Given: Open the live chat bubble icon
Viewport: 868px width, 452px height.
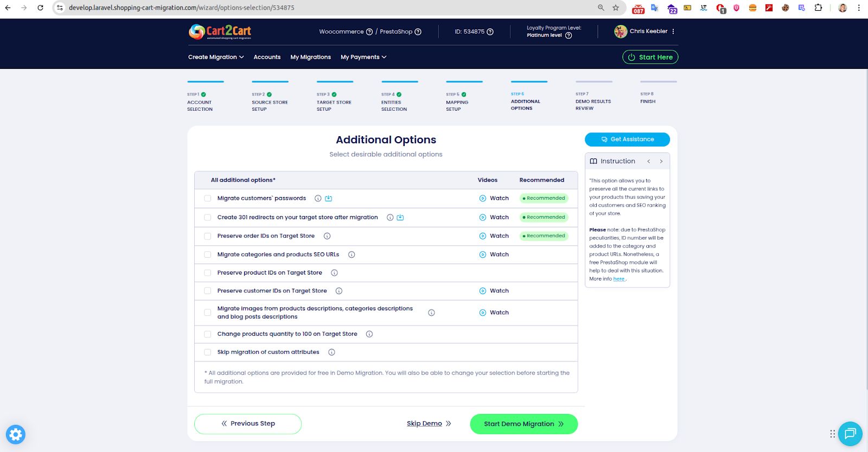Looking at the screenshot, I should [x=850, y=434].
